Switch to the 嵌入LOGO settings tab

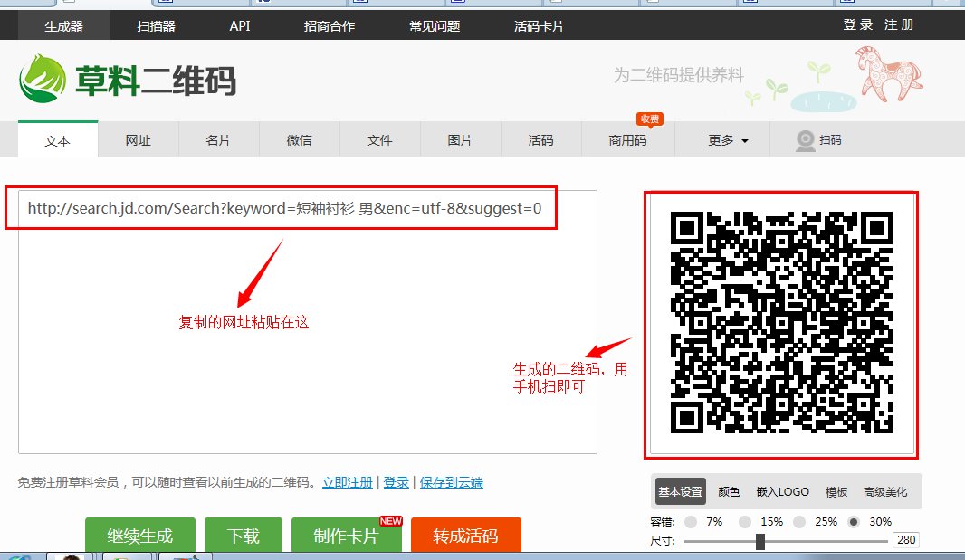coord(780,491)
